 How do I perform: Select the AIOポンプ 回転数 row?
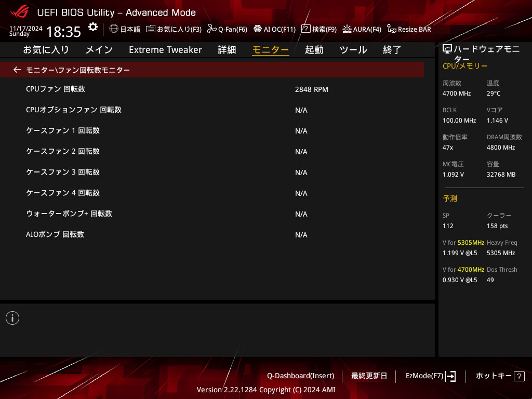[212, 234]
